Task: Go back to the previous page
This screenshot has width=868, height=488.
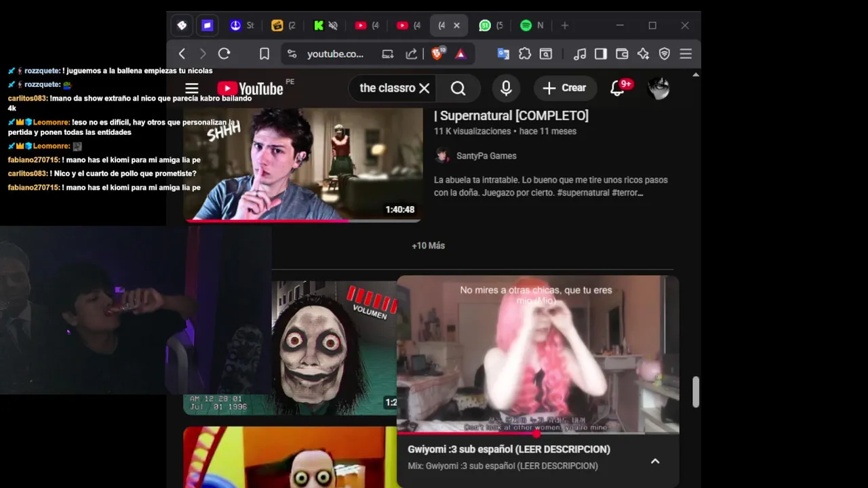Action: point(182,54)
